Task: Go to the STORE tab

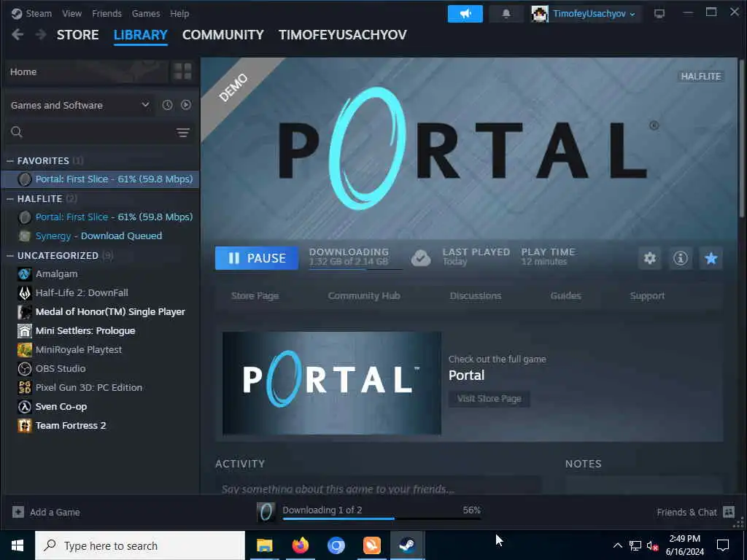Action: [77, 35]
